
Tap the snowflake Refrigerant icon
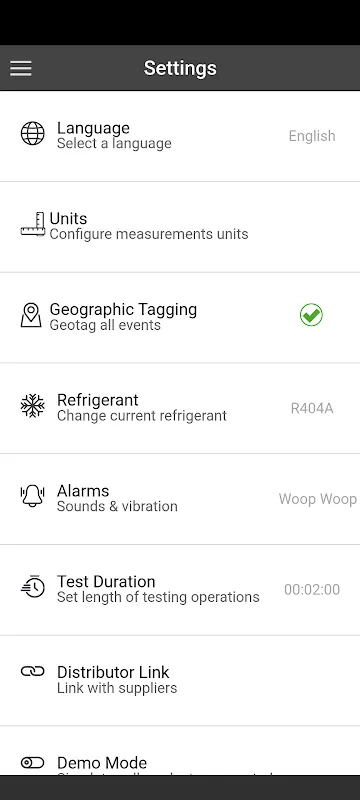click(33, 406)
